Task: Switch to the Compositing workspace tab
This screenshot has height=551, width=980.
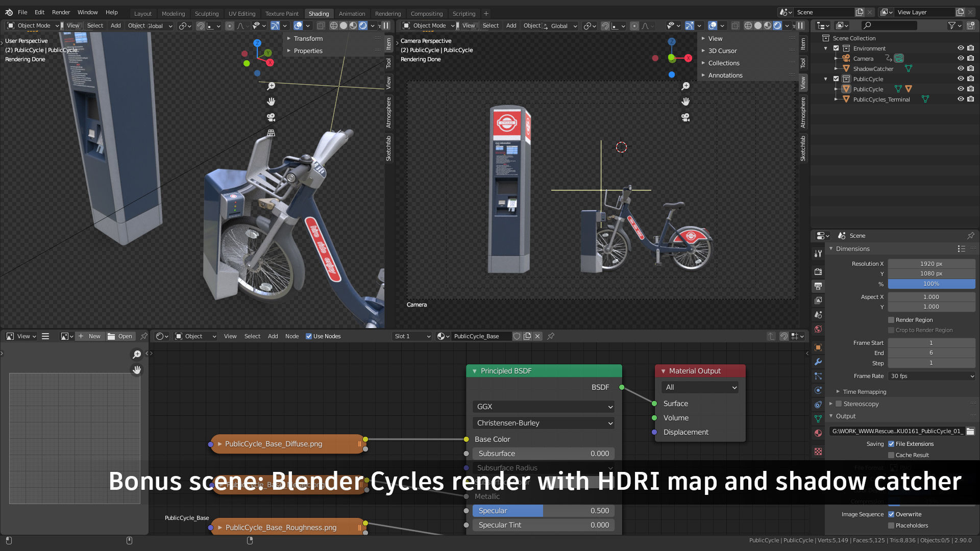Action: click(x=427, y=14)
